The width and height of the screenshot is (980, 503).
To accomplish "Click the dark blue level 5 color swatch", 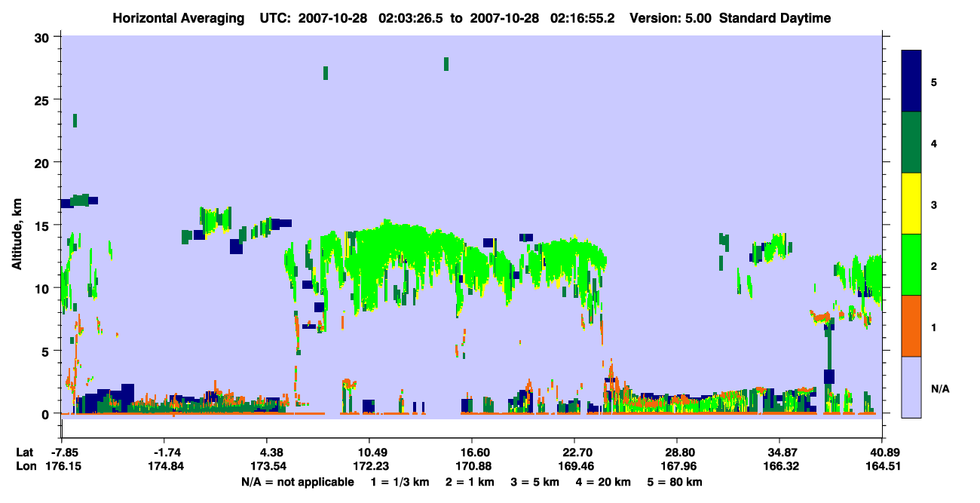I will (911, 81).
